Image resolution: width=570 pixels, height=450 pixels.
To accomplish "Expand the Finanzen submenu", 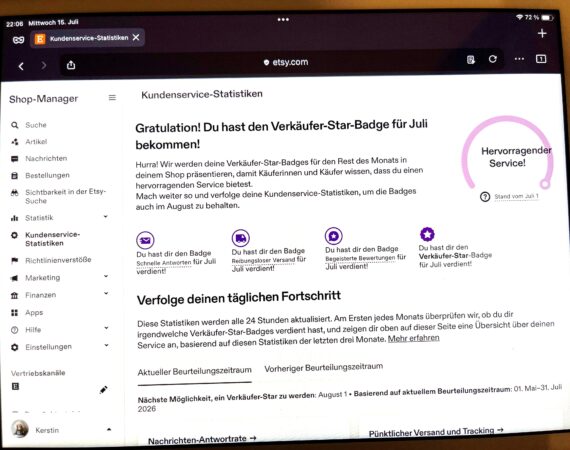I will point(106,293).
